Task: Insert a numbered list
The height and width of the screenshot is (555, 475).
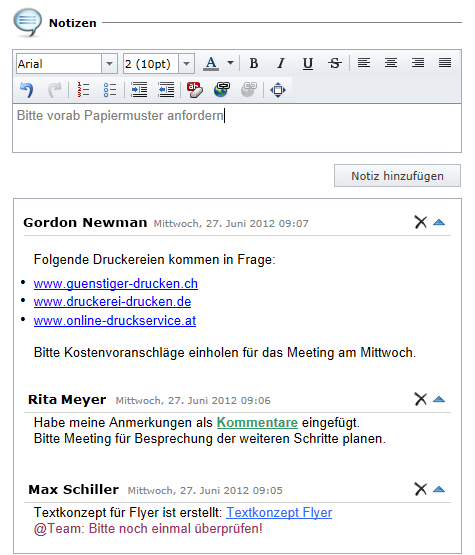Action: [x=83, y=90]
